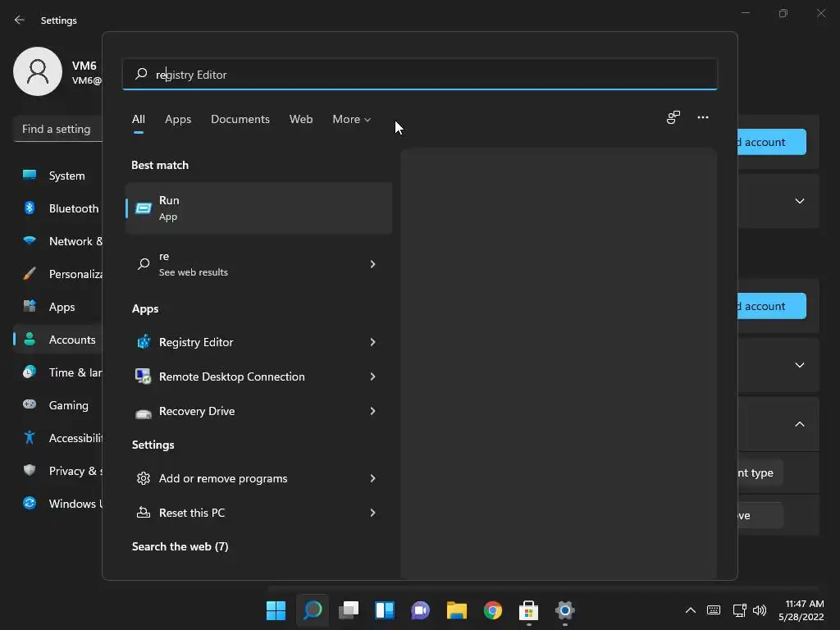Switch to the Web search tab
Image resolution: width=840 pixels, height=630 pixels.
(301, 120)
